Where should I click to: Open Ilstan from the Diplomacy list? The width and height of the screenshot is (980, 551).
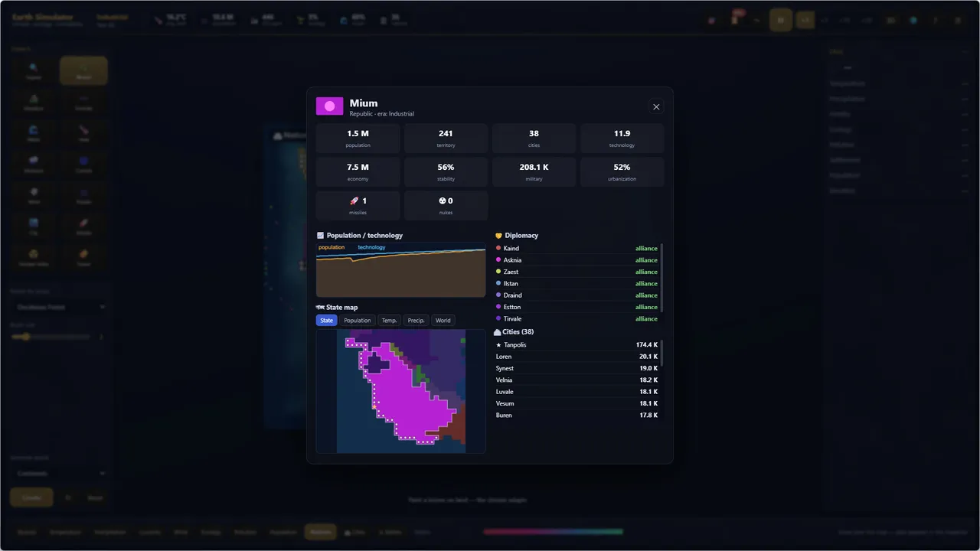coord(577,284)
